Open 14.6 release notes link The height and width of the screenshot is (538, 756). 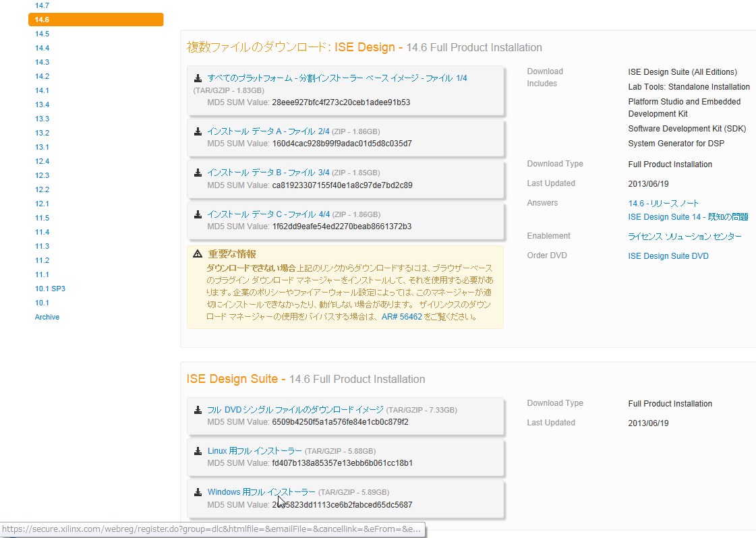click(x=663, y=204)
